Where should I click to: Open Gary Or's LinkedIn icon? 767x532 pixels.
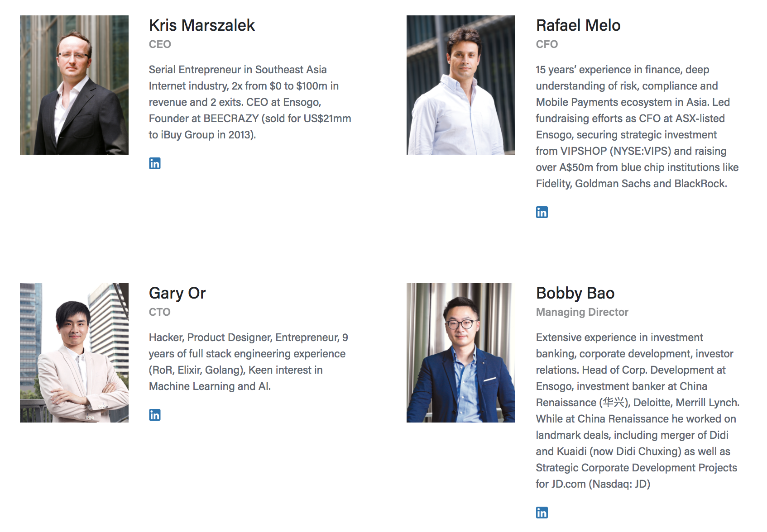155,415
